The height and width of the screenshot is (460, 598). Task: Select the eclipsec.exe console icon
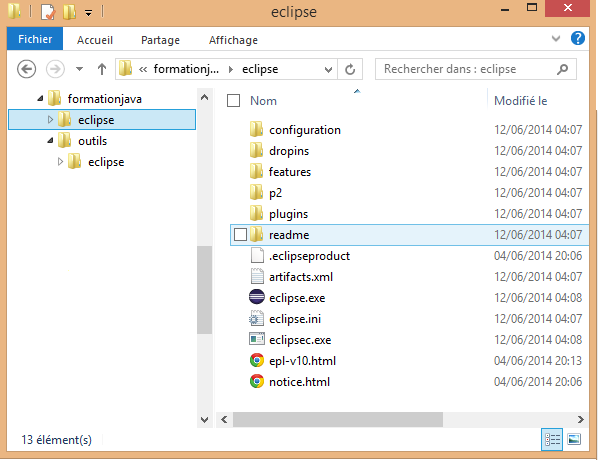click(x=257, y=339)
